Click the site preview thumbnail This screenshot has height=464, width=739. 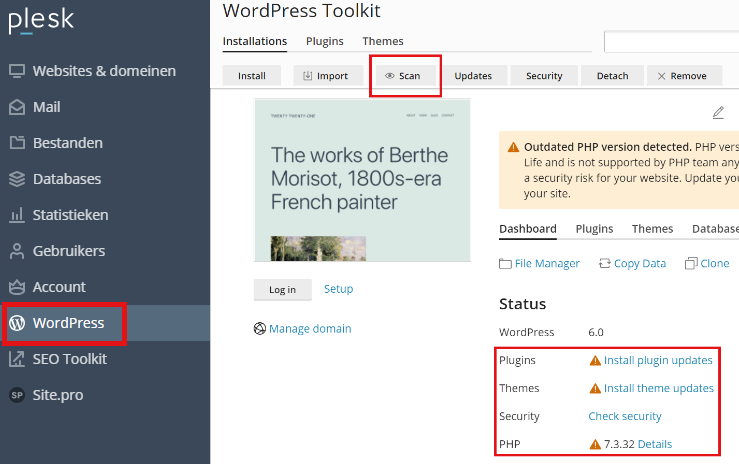pyautogui.click(x=362, y=180)
